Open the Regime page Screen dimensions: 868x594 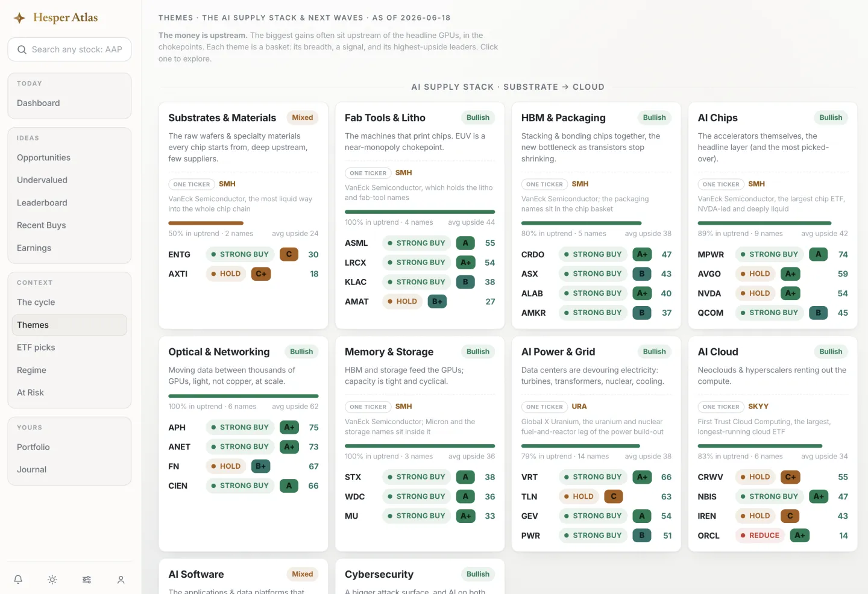pyautogui.click(x=69, y=370)
